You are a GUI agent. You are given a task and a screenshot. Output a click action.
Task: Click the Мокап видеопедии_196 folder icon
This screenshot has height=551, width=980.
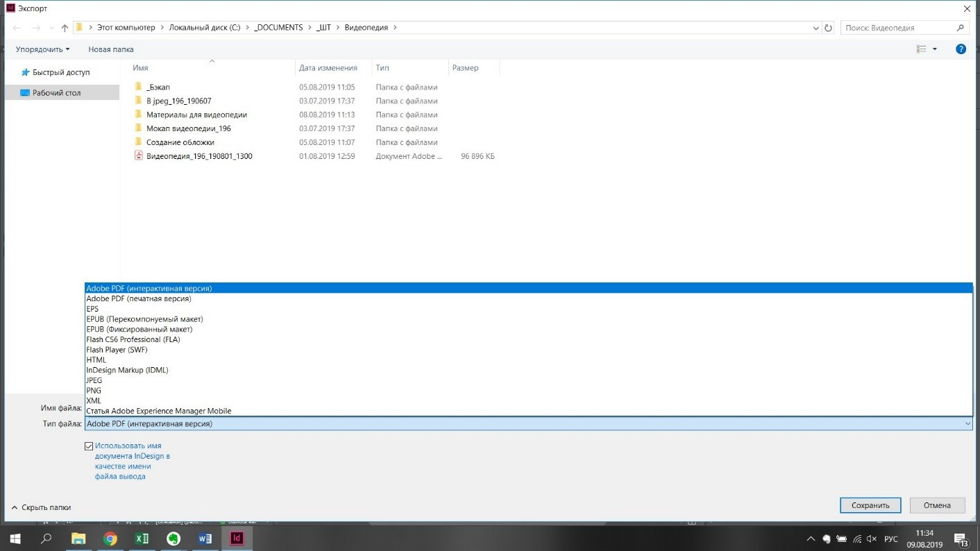coord(138,128)
